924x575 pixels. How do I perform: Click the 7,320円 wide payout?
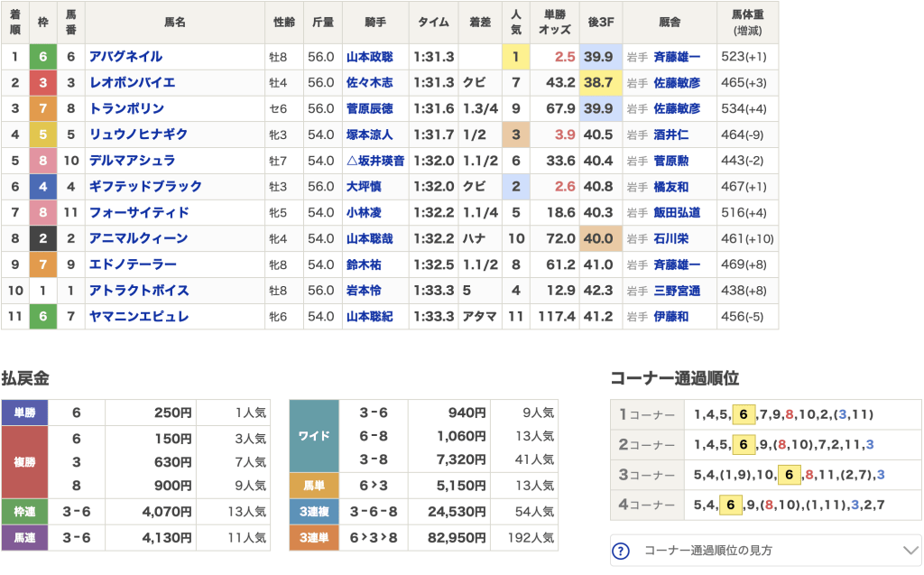point(461,459)
